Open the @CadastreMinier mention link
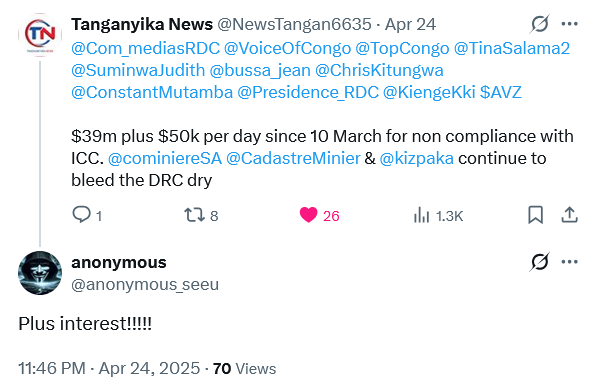 [293, 159]
